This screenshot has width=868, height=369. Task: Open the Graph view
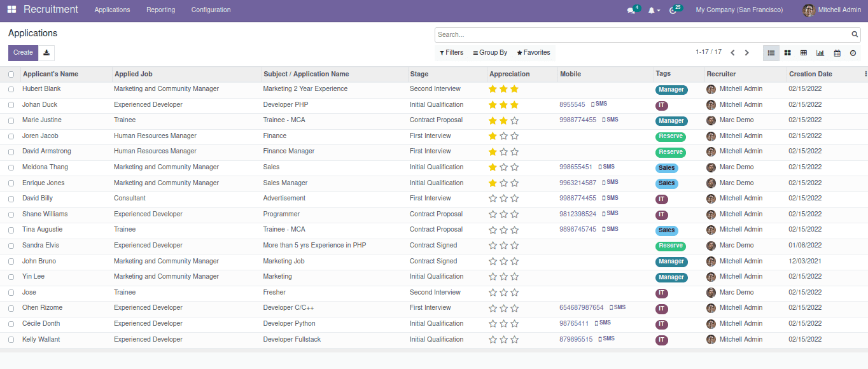click(820, 53)
